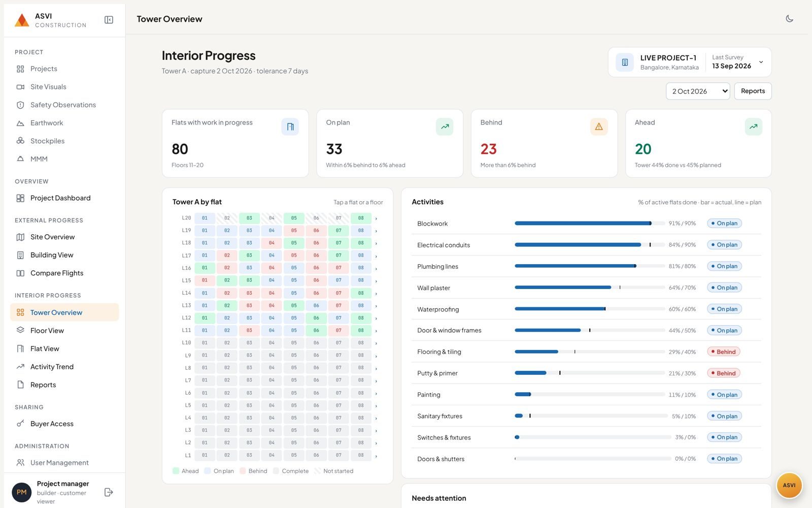
Task: Open the 2 Oct 2026 date dropdown
Action: pos(698,91)
